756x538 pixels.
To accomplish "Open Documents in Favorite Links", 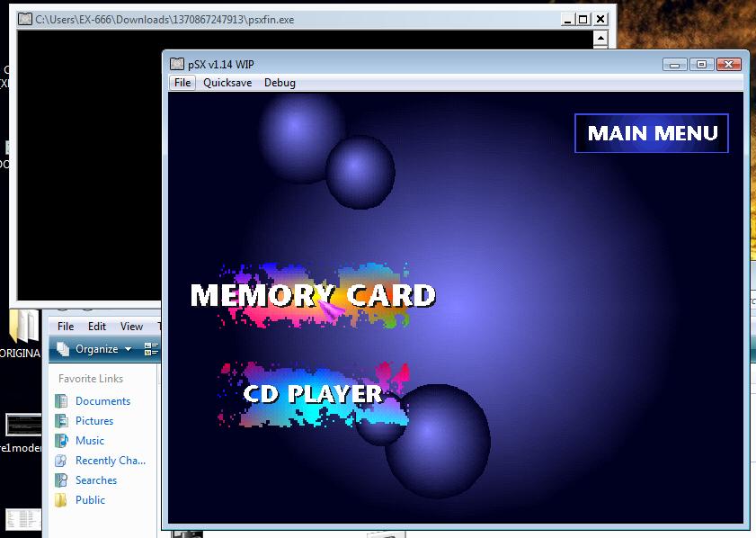I will tap(102, 401).
